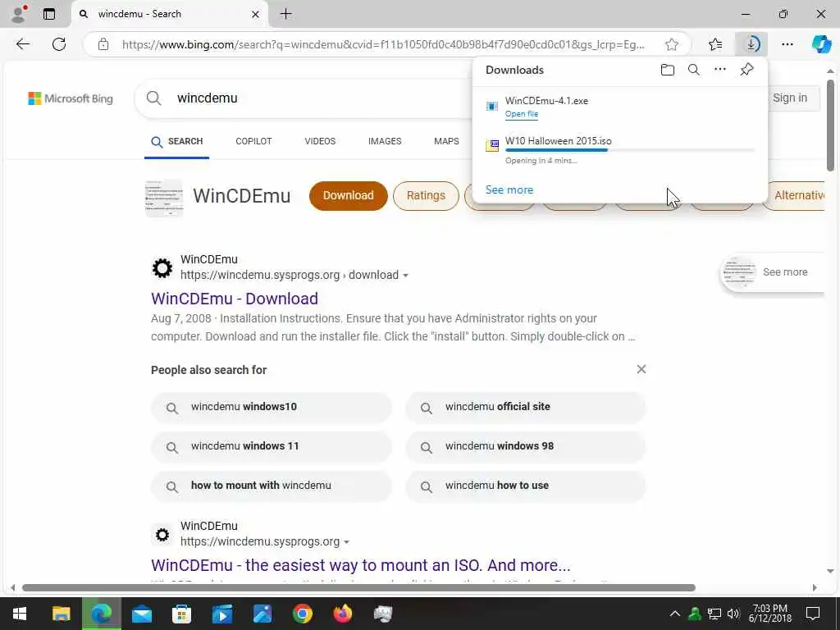Open the notification center icon

click(813, 614)
